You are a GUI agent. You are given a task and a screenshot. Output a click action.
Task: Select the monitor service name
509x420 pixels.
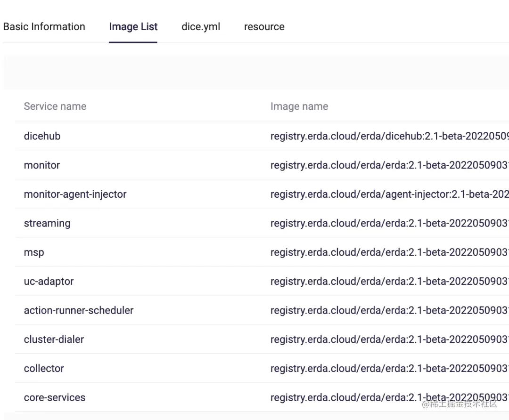[x=42, y=165]
